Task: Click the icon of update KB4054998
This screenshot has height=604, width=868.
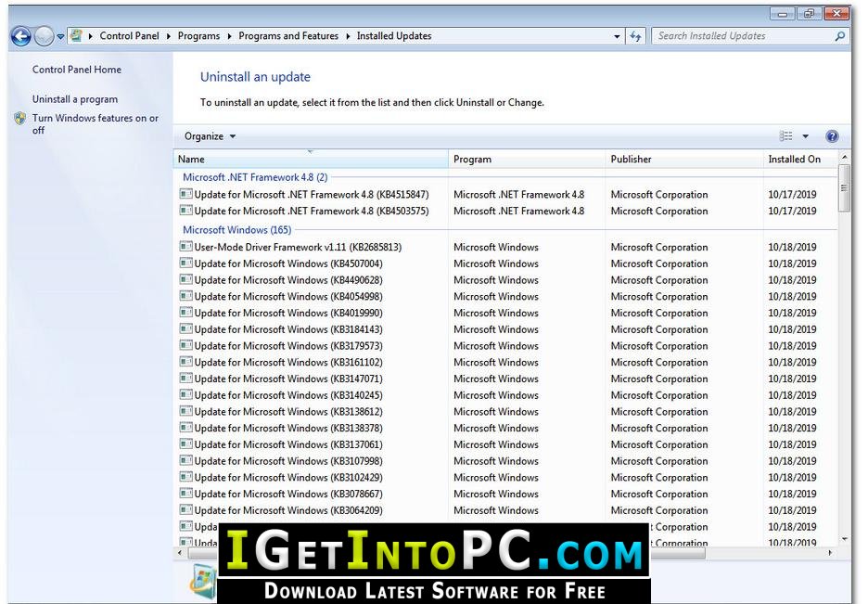Action: (x=186, y=296)
